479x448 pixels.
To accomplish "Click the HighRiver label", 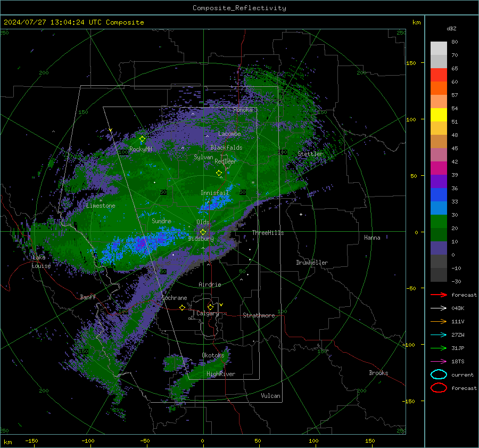I will tap(221, 374).
